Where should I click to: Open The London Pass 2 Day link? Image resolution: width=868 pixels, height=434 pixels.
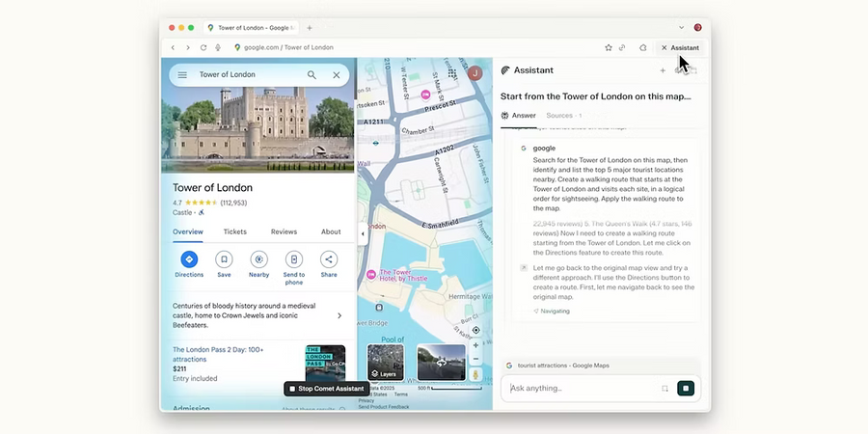(218, 354)
